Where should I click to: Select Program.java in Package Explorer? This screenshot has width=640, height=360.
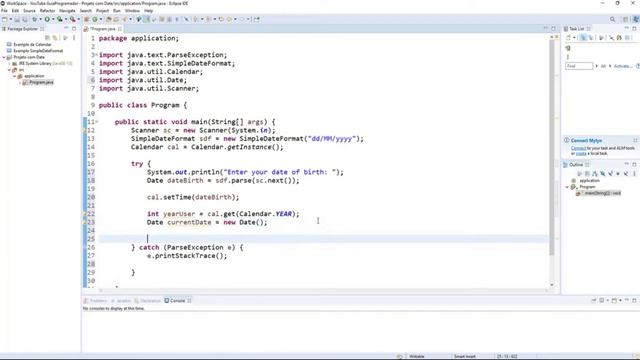tap(38, 82)
